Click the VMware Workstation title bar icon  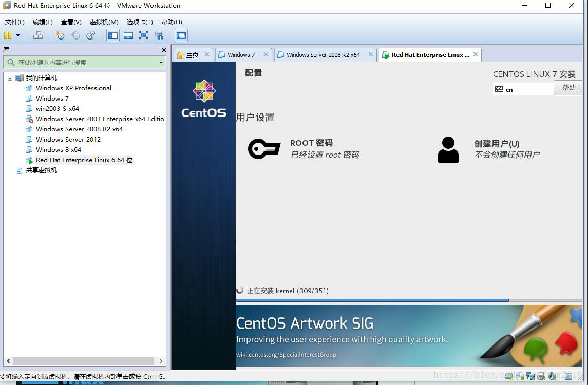7,5
